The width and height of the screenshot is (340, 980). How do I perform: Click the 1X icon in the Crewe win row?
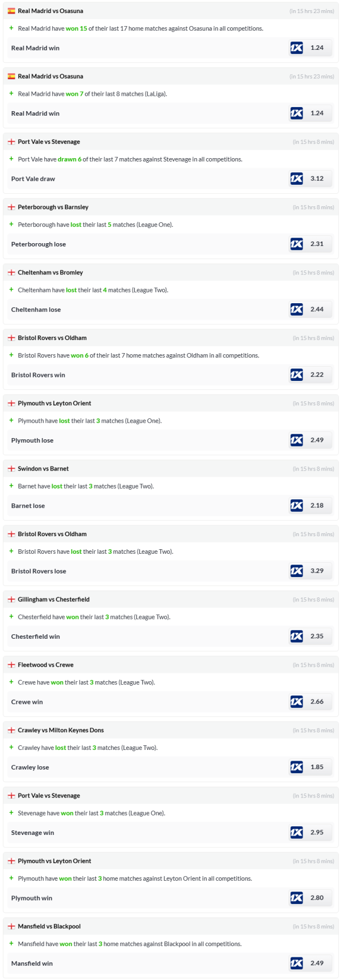(296, 702)
